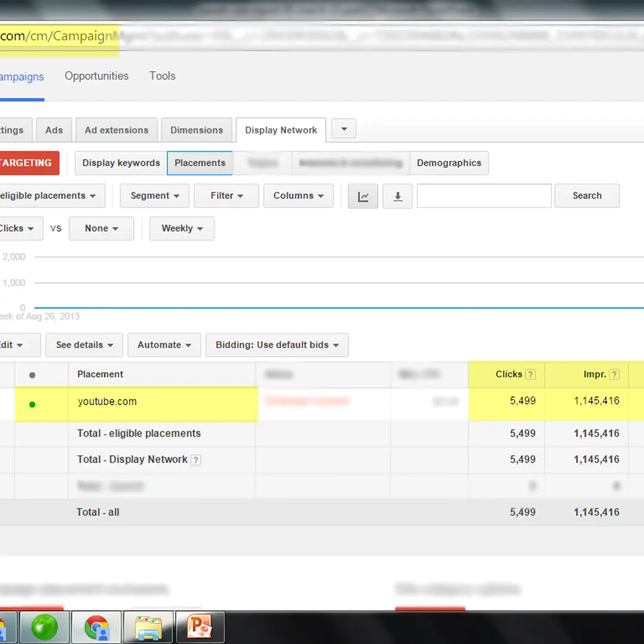Click the Search button
This screenshot has width=644, height=644.
click(587, 196)
